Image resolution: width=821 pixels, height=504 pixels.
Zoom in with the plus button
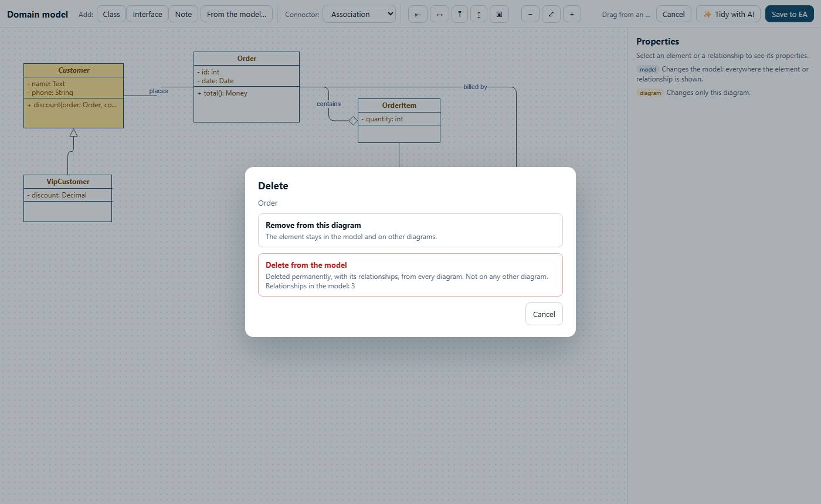click(572, 14)
